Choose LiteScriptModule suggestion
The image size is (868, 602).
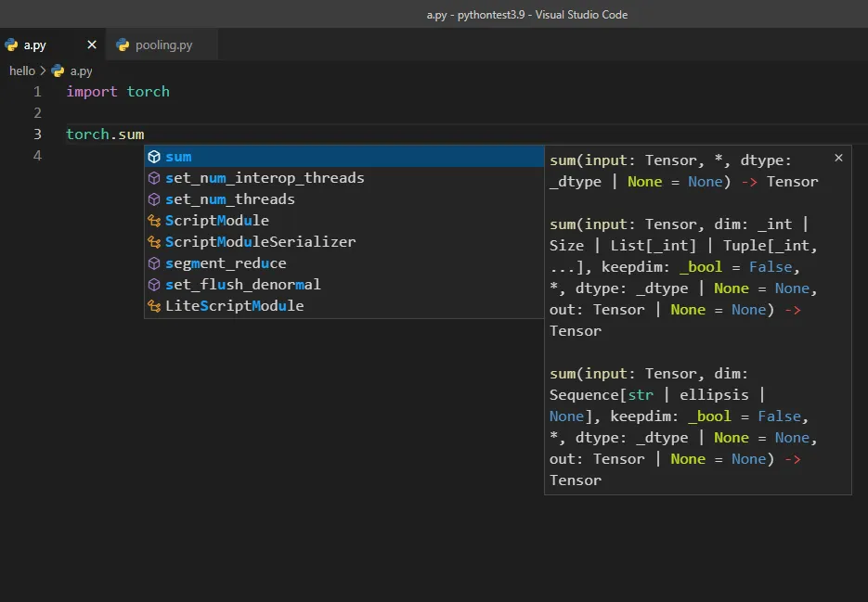pyautogui.click(x=343, y=305)
